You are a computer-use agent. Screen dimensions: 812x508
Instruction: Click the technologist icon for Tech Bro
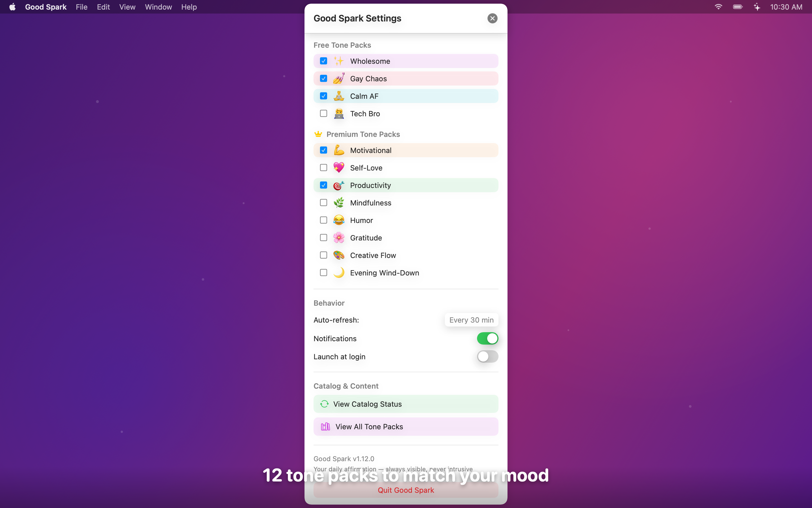pyautogui.click(x=339, y=113)
